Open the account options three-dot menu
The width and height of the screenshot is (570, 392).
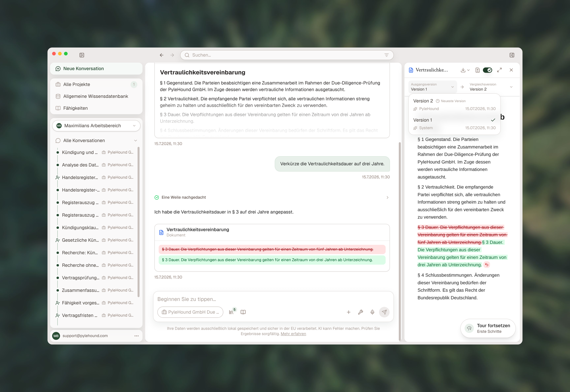click(136, 336)
